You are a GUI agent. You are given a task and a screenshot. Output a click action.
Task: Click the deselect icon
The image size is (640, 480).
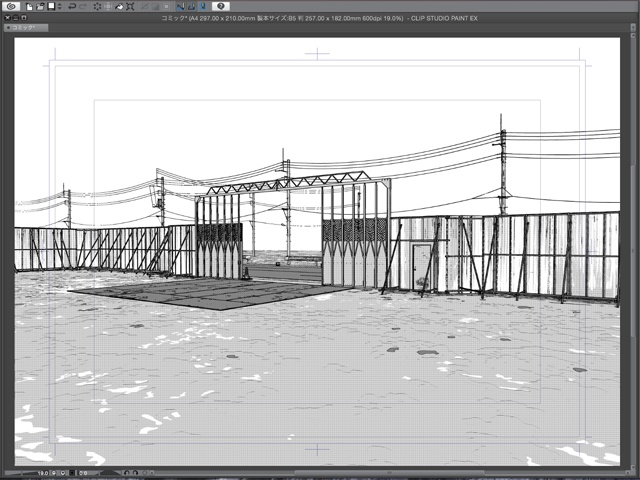point(144,7)
